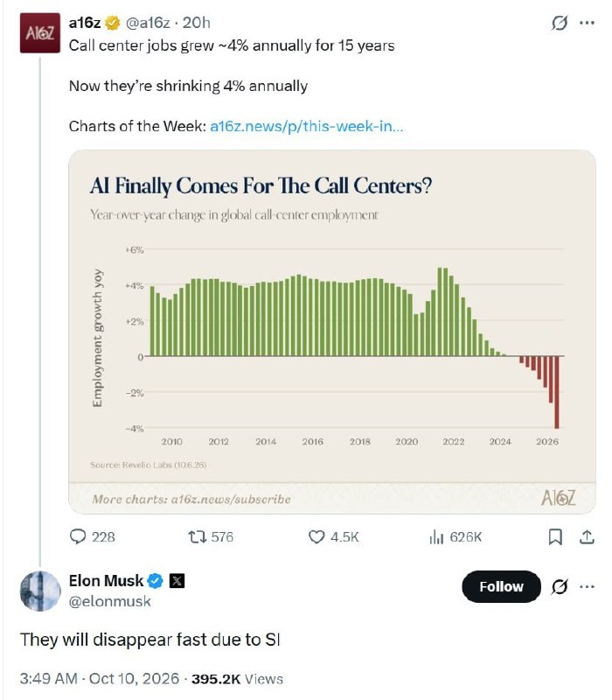612x700 pixels.
Task: View analytics icon showing 626K views
Action: tap(436, 536)
